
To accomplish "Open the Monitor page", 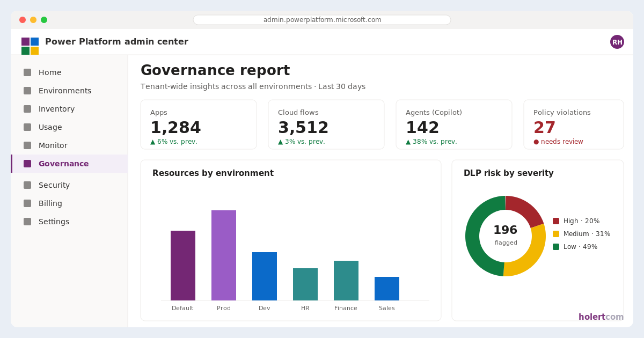I will pyautogui.click(x=69, y=145).
